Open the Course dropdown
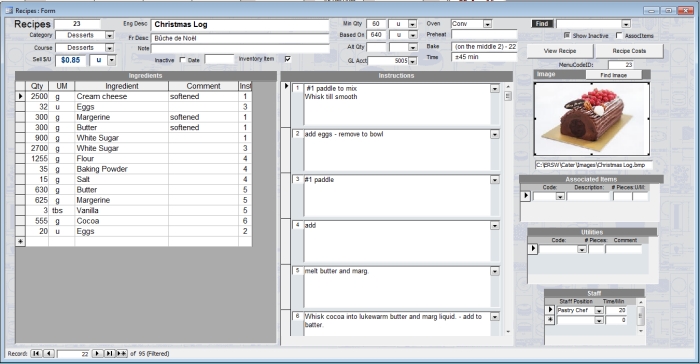700x364 pixels. [109, 48]
